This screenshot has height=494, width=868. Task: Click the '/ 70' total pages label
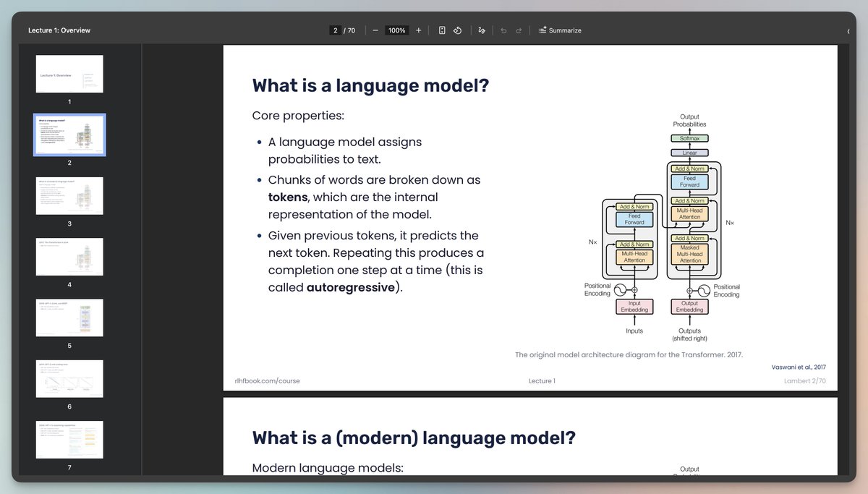(350, 30)
